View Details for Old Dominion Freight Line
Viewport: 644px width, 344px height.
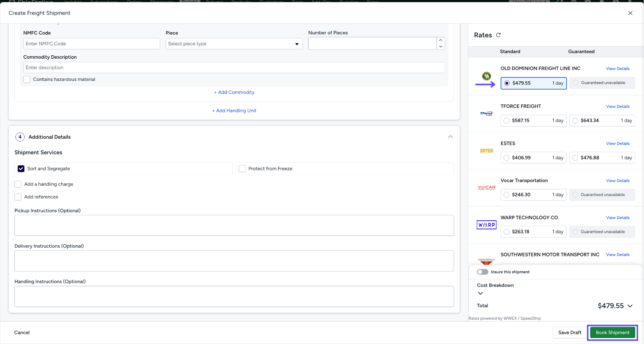point(618,69)
